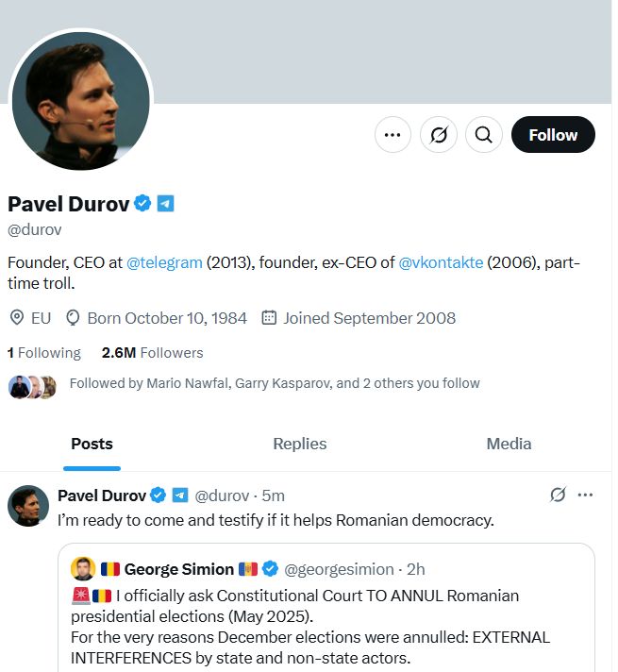Click the Grok icon on Durov's post

tap(558, 495)
